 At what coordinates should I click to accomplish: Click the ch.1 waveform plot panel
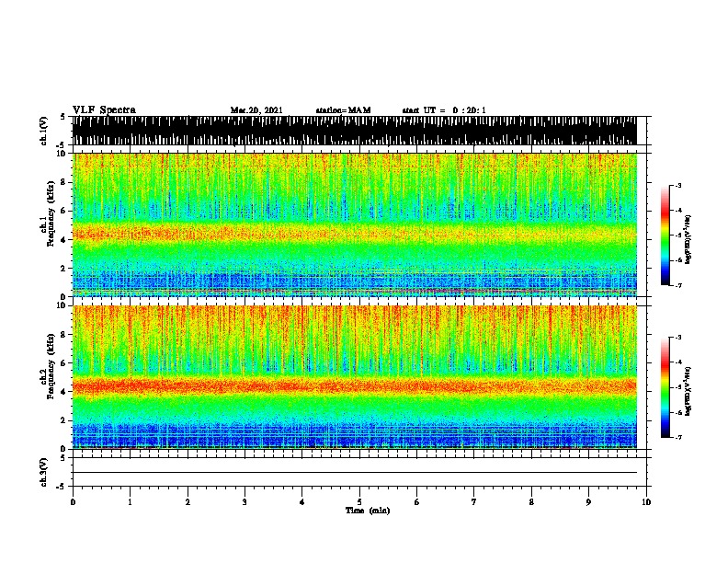click(x=354, y=131)
